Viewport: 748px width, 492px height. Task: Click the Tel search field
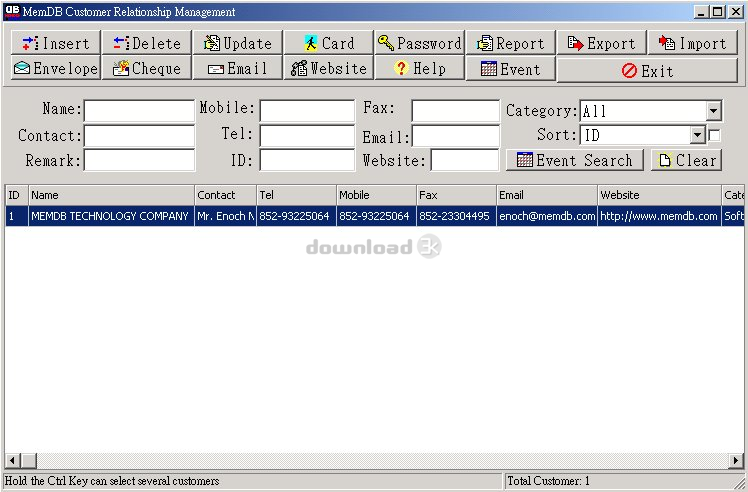click(307, 136)
